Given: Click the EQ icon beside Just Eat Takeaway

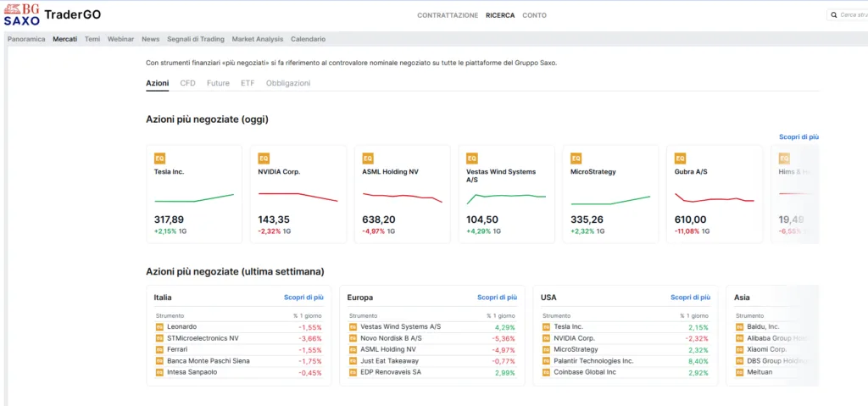Looking at the screenshot, I should (x=353, y=361).
